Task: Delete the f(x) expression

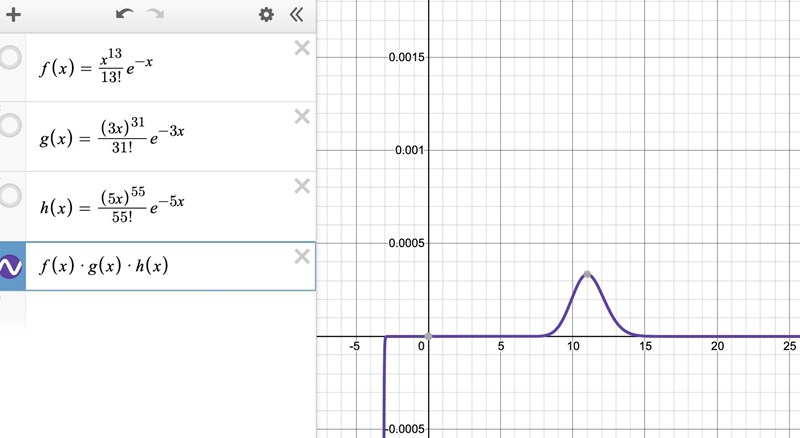Action: (x=302, y=48)
